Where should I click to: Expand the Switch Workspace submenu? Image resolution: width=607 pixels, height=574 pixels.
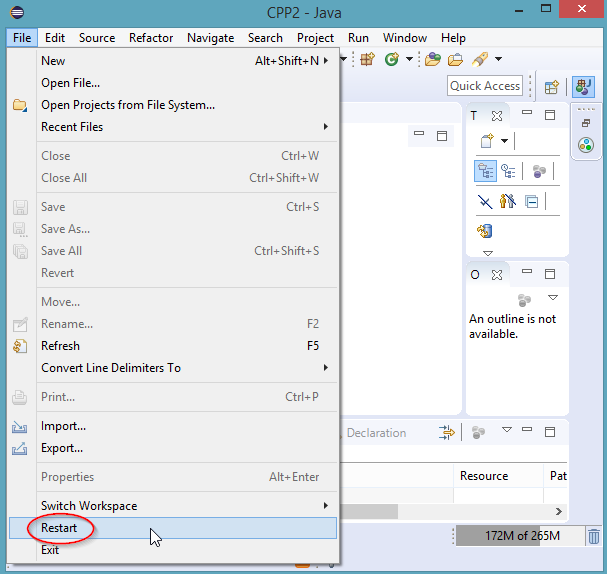coord(326,506)
